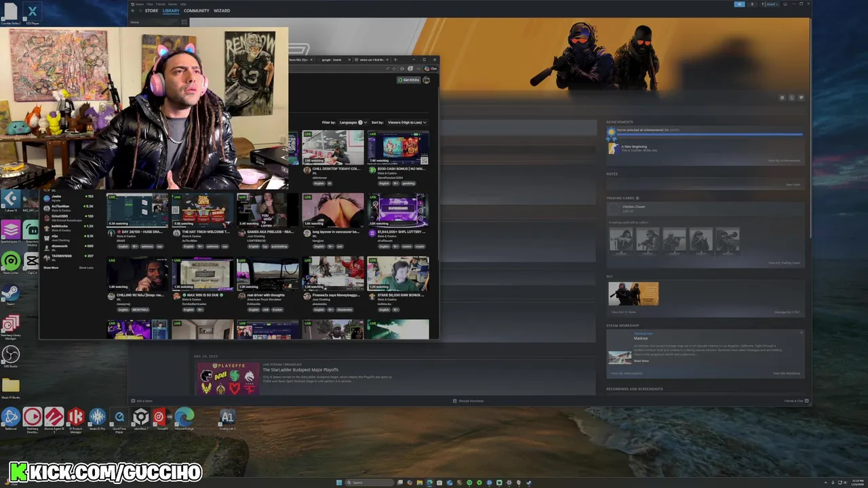Open CHILLING W/ MAJ stream thumbnail
868x488 pixels.
[137, 274]
